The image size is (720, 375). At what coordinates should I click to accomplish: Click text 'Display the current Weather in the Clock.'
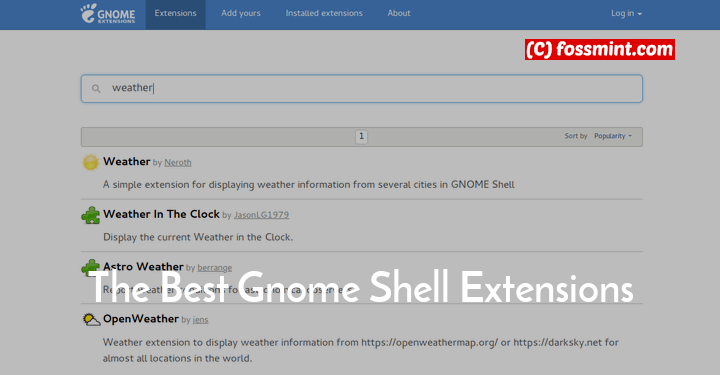pyautogui.click(x=198, y=237)
